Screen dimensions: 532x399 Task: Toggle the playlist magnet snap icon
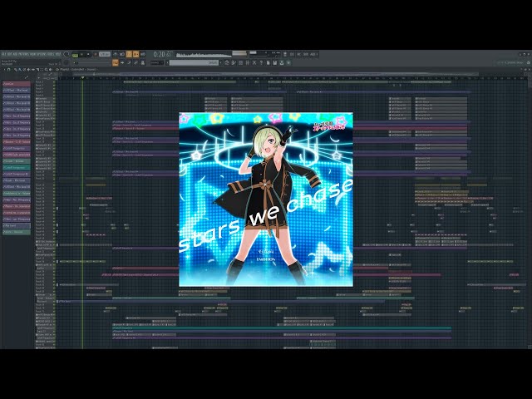9,70
